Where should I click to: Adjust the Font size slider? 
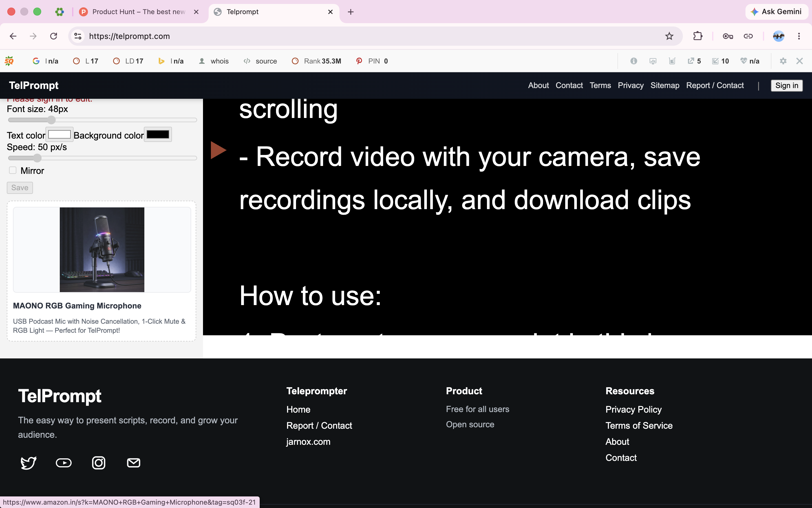pos(102,120)
